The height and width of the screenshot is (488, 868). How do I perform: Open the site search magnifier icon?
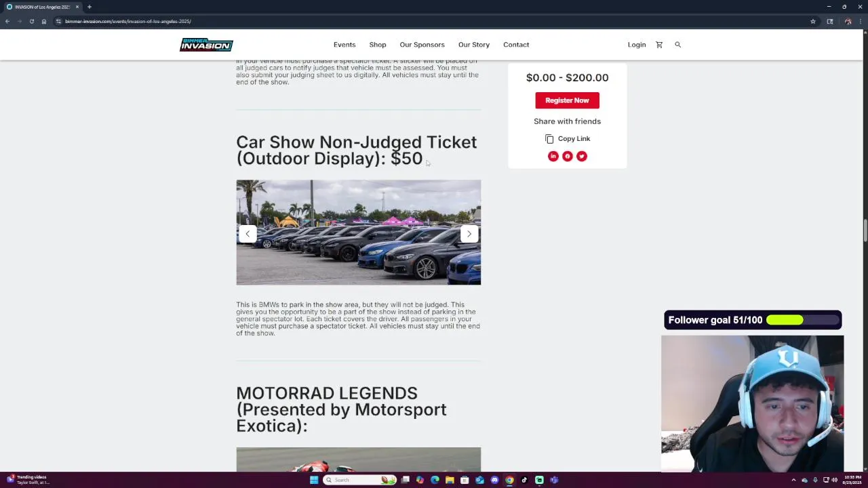677,45
